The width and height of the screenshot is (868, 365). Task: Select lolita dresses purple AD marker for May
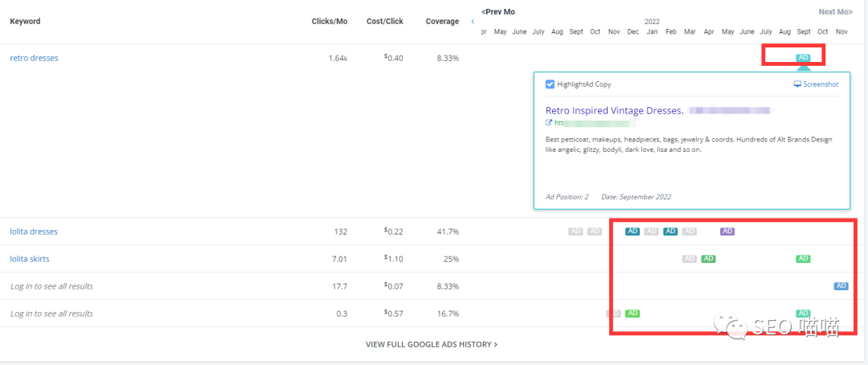[x=727, y=232]
